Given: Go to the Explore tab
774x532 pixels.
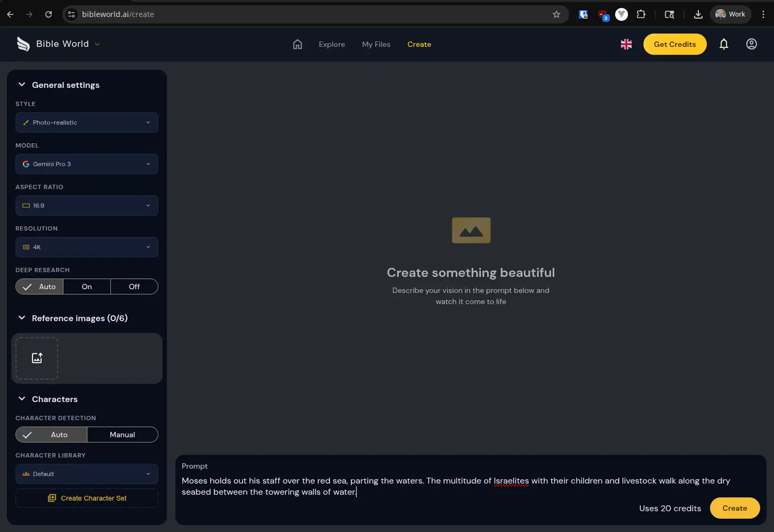Looking at the screenshot, I should 331,44.
